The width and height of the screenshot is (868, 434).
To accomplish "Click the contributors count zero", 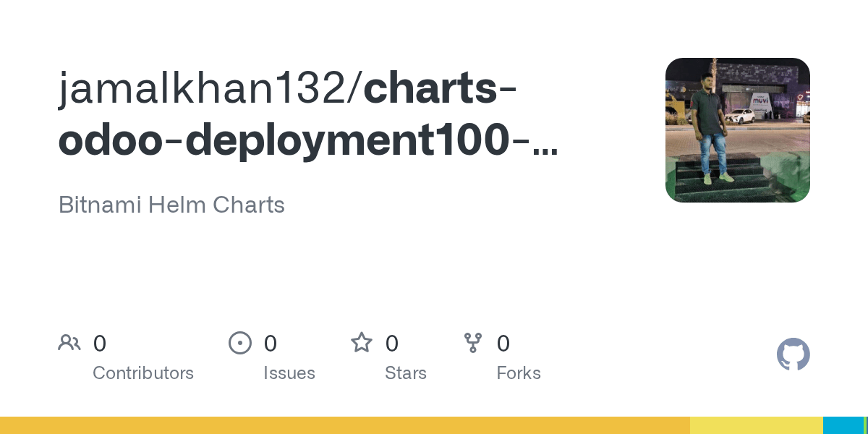I will 100,344.
